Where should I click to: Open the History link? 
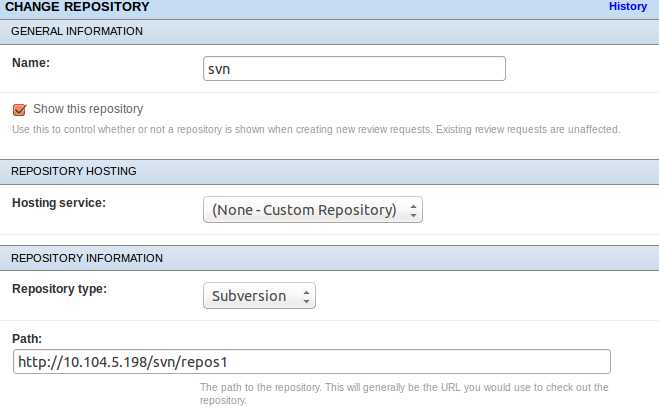pyautogui.click(x=628, y=7)
